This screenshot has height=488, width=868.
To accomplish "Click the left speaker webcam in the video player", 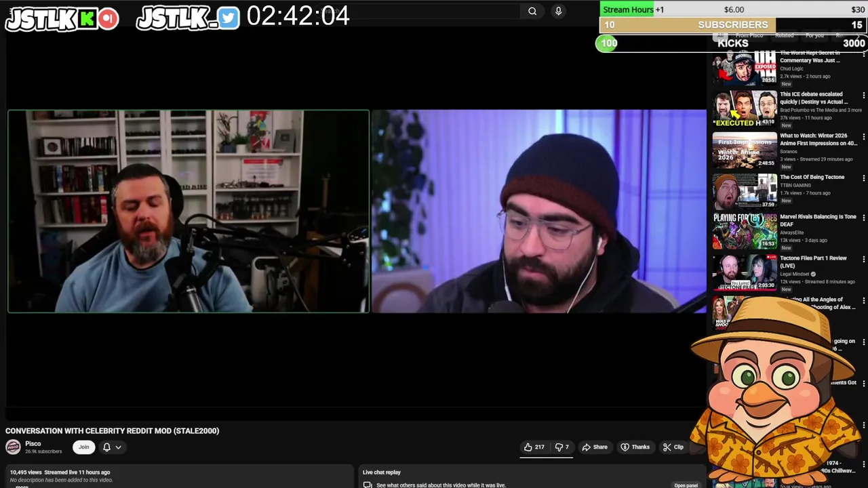I will click(x=189, y=211).
